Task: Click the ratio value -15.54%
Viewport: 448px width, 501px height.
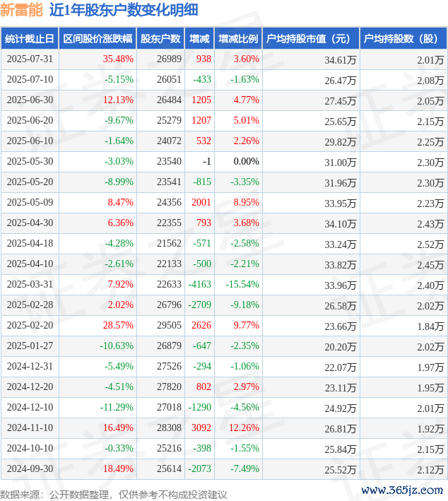Action: click(242, 284)
